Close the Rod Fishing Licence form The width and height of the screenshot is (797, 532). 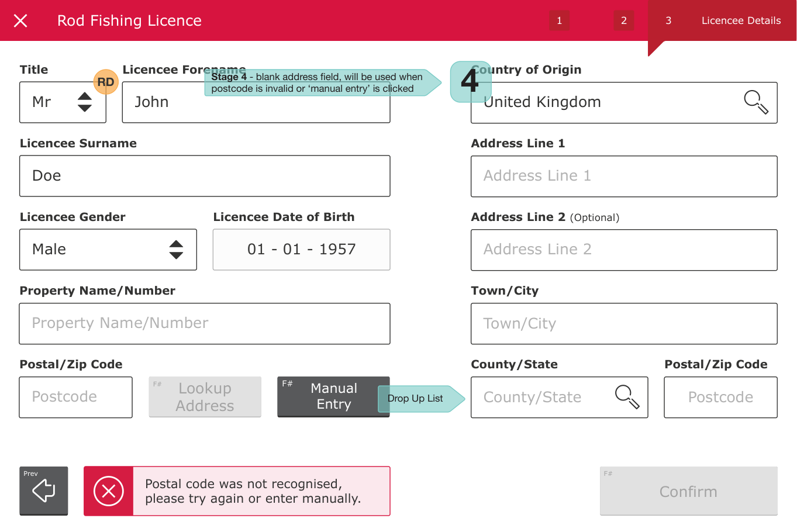[20, 20]
